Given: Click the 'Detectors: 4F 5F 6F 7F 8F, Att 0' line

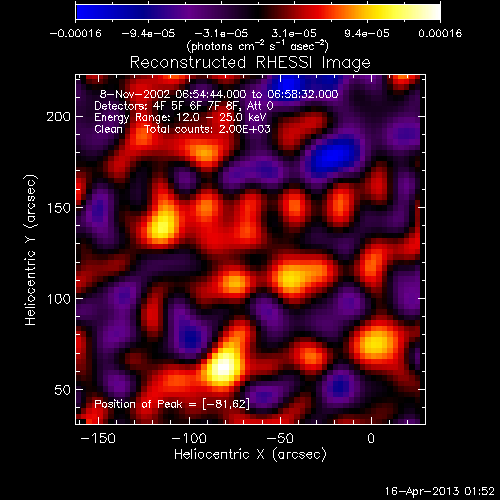Looking at the screenshot, I should [x=184, y=106].
